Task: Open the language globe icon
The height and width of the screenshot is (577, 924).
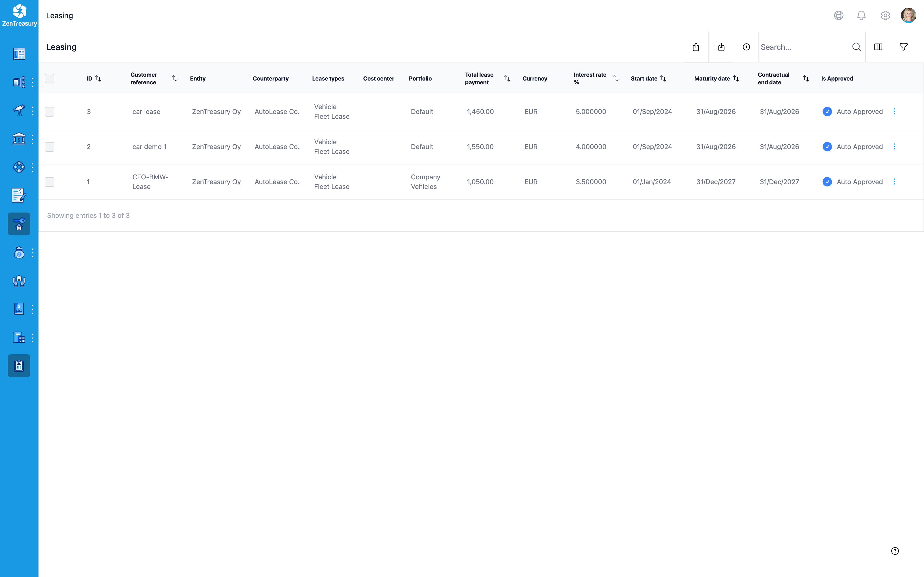Action: point(839,15)
